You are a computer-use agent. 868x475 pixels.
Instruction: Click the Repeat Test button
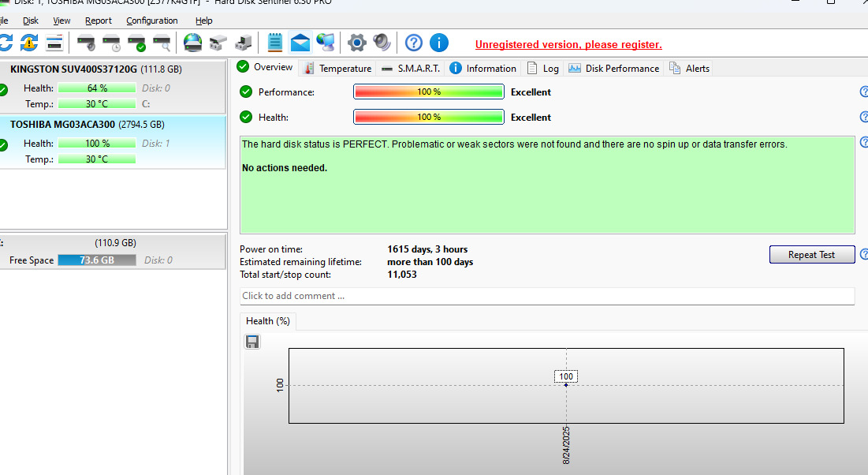pos(811,254)
